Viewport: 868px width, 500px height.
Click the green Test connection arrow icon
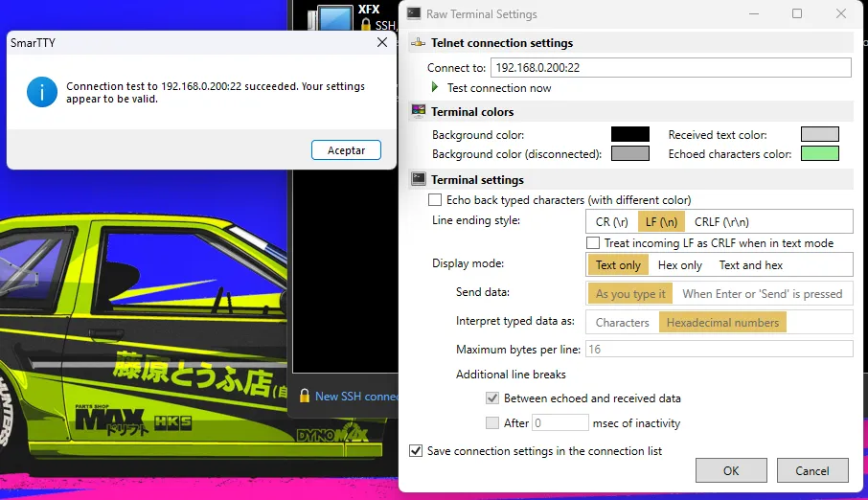coord(435,87)
